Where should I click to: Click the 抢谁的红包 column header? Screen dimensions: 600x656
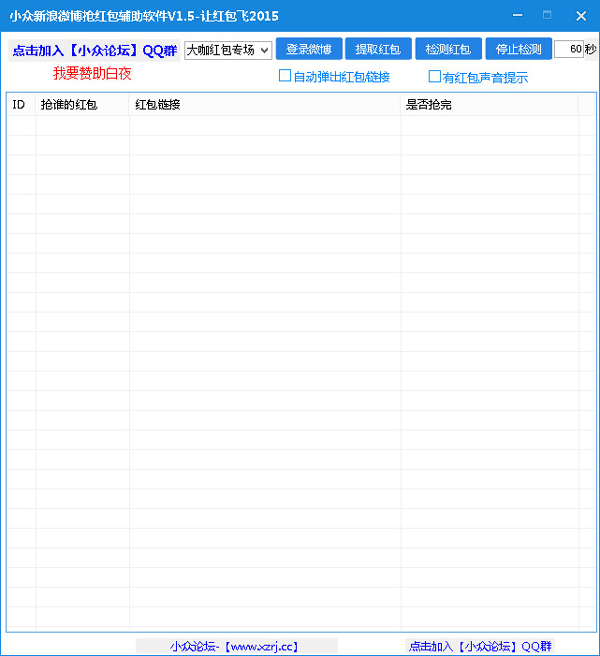(82, 104)
